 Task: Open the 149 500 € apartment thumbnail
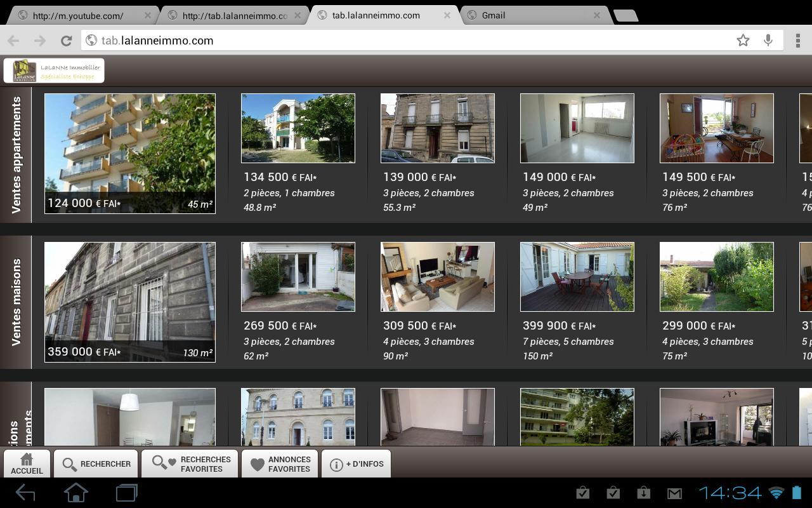(x=717, y=128)
